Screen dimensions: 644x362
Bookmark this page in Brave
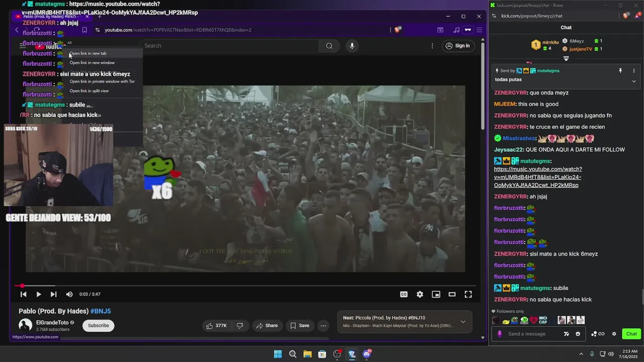(x=85, y=30)
